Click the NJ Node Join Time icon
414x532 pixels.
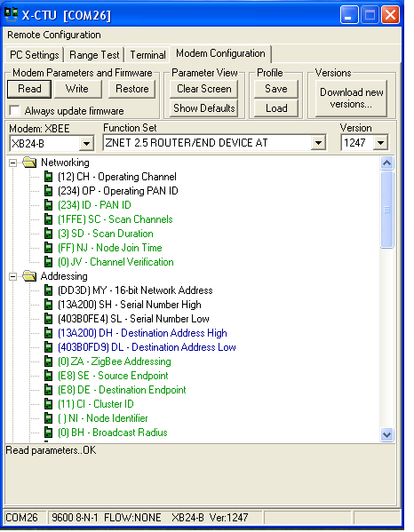pos(49,248)
